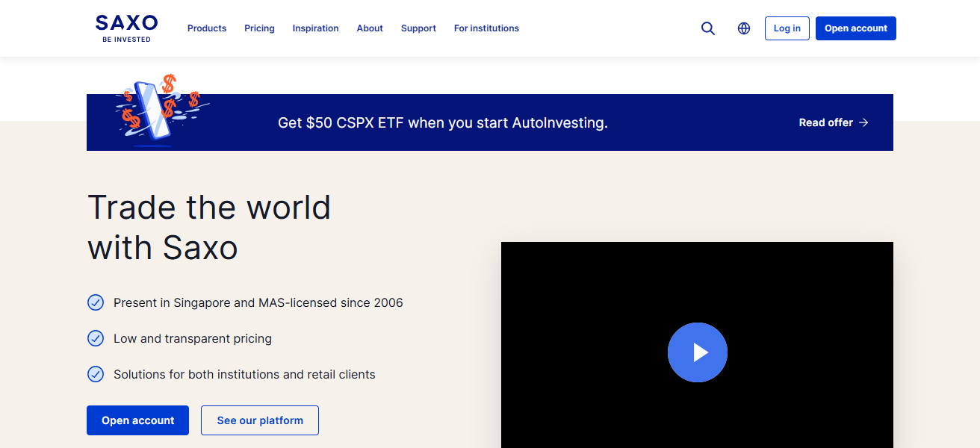Open the search magnifier icon
The image size is (980, 448).
(x=708, y=28)
